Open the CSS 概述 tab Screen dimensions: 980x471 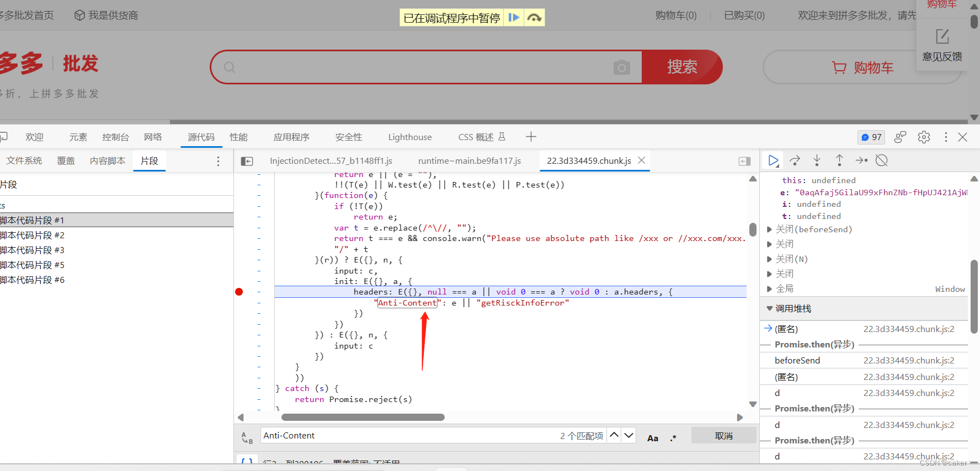tap(482, 137)
